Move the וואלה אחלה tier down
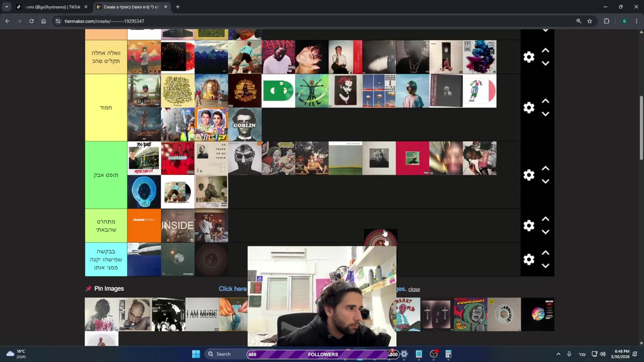 (545, 64)
